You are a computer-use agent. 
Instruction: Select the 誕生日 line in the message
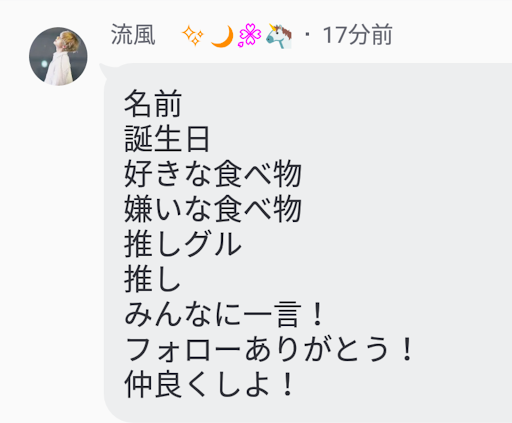[167, 139]
